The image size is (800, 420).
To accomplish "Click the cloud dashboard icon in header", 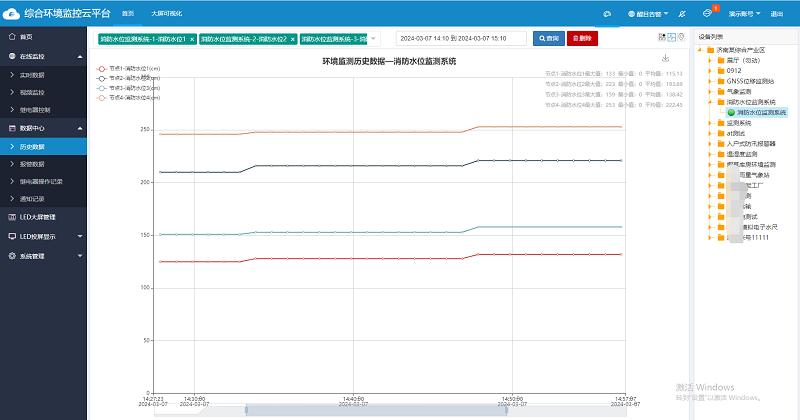I will 607,15.
